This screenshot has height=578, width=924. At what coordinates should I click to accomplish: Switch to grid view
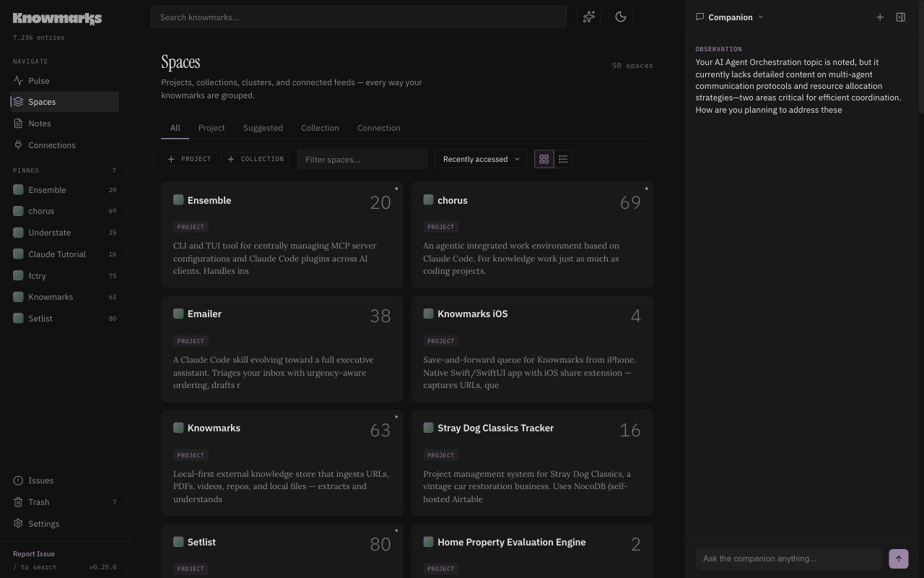pyautogui.click(x=544, y=159)
